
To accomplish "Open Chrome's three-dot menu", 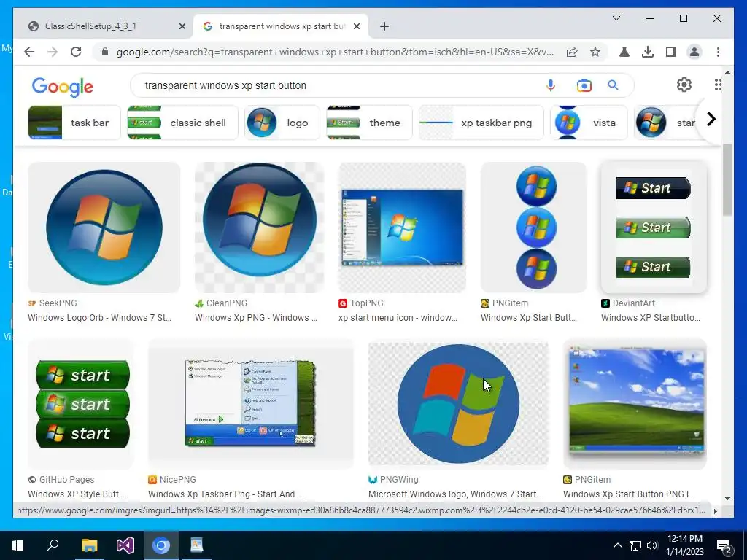I will (718, 52).
